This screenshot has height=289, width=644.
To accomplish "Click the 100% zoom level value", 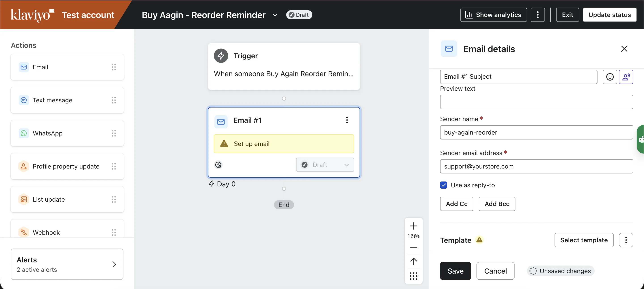I will (413, 236).
